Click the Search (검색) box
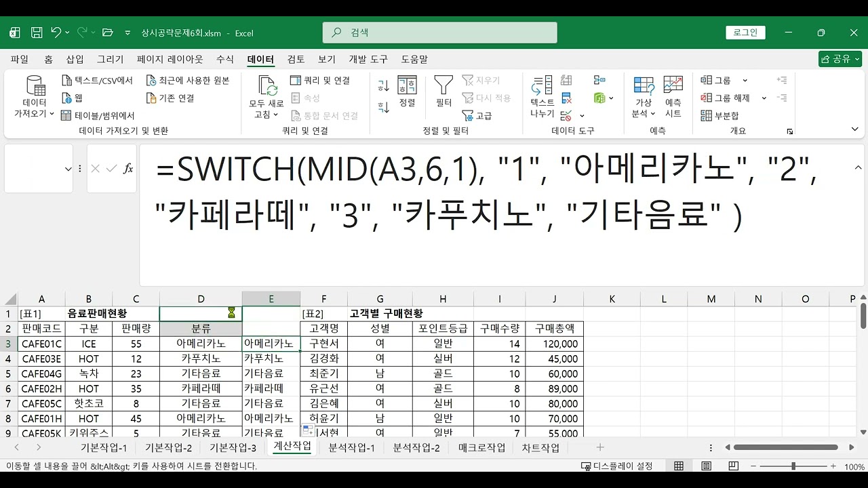The height and width of the screenshot is (488, 868). click(439, 33)
